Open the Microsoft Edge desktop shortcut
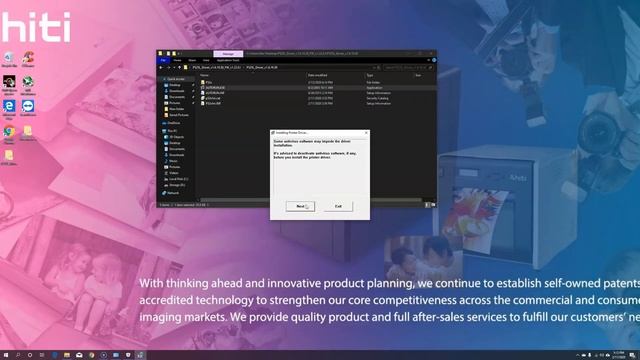Viewport: 640px width, 360px height. click(x=9, y=109)
